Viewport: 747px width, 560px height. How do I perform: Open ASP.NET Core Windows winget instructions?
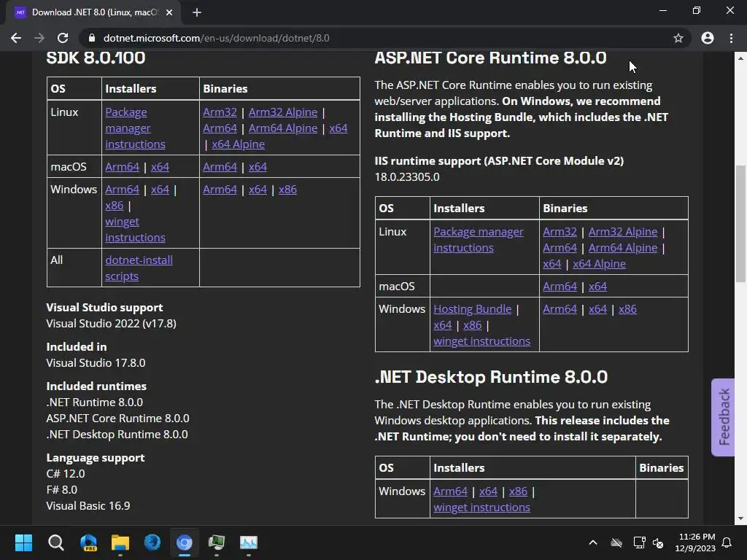[x=481, y=341]
